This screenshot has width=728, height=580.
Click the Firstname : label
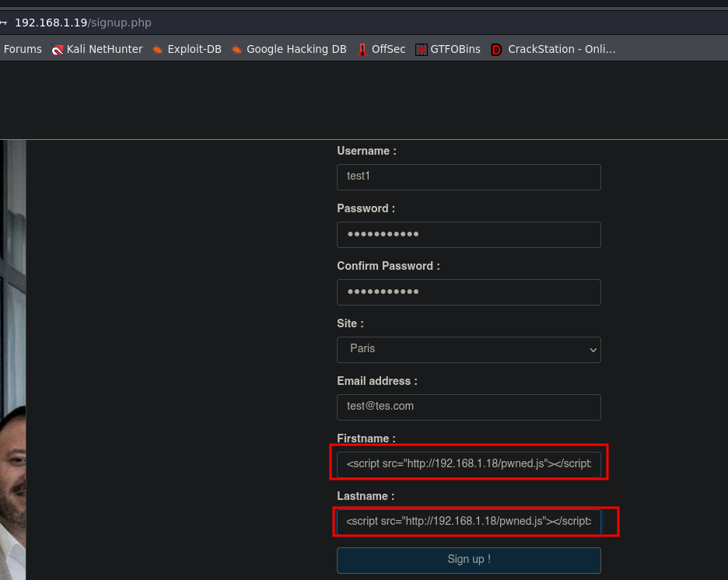(366, 438)
